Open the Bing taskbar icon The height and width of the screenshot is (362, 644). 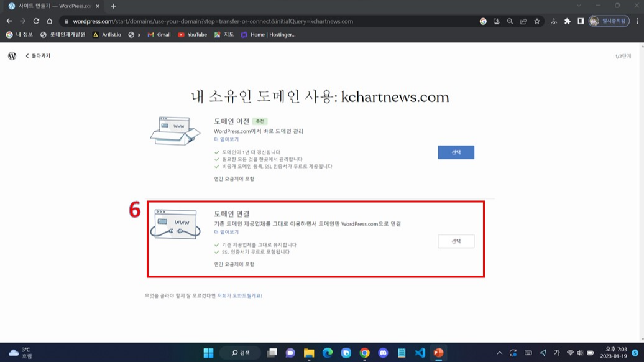coord(346,353)
